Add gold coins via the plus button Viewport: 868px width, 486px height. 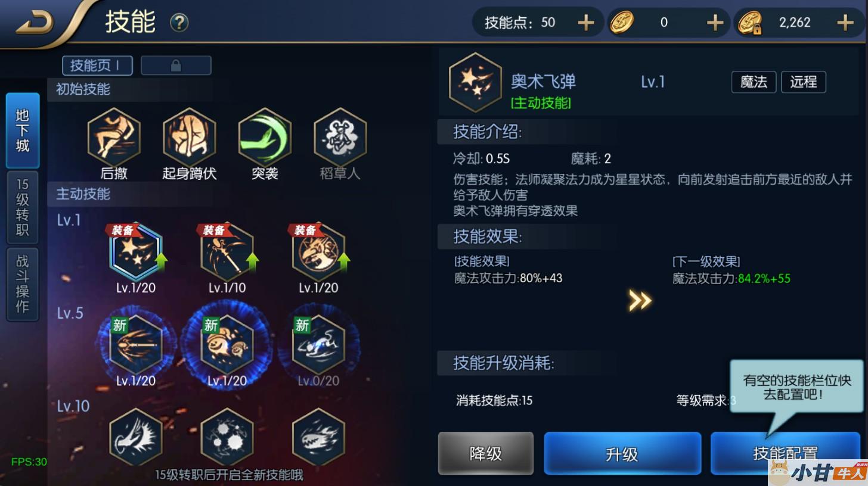715,23
